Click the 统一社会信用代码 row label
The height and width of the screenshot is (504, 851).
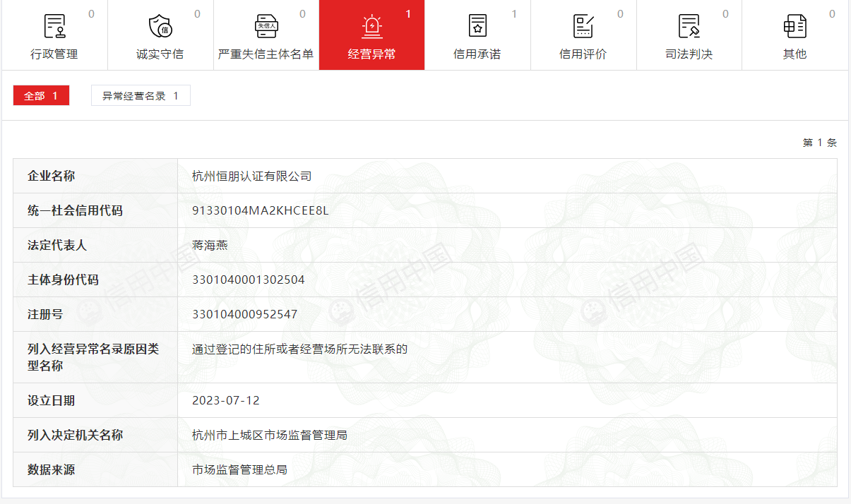pyautogui.click(x=76, y=210)
